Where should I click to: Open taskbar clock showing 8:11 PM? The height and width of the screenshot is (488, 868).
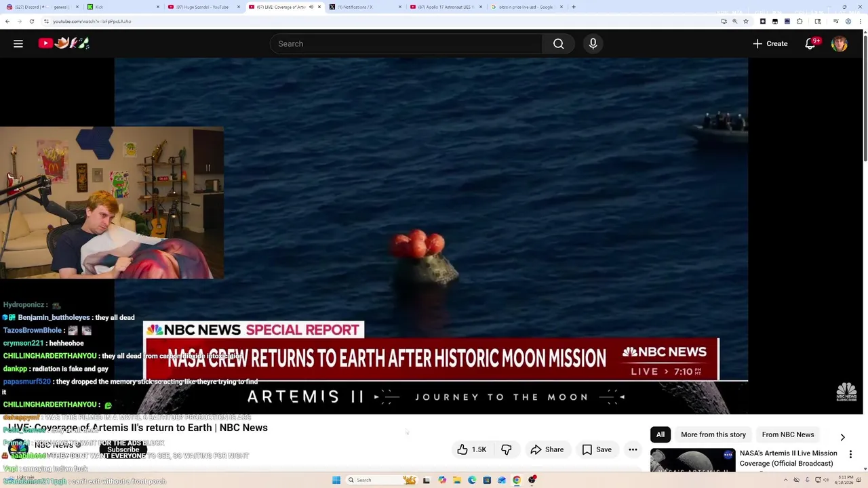pyautogui.click(x=844, y=480)
